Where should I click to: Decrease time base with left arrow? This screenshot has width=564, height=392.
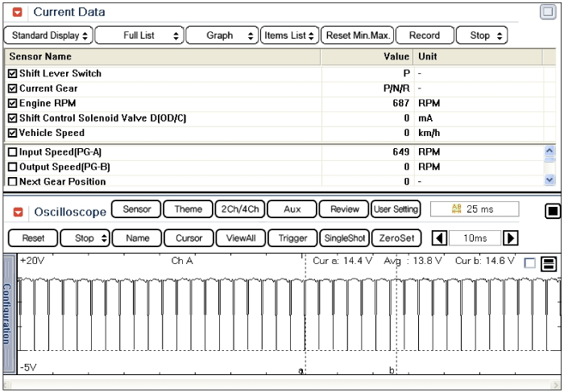tap(439, 238)
